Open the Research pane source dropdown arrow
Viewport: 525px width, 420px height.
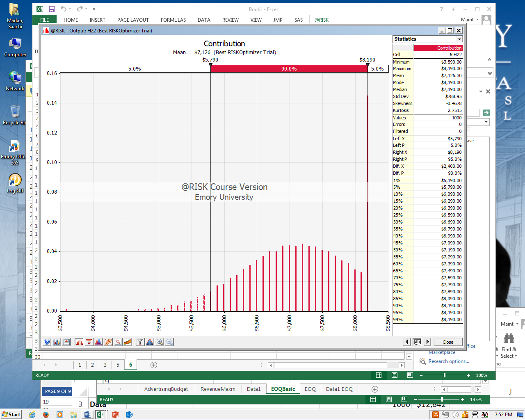click(x=486, y=122)
